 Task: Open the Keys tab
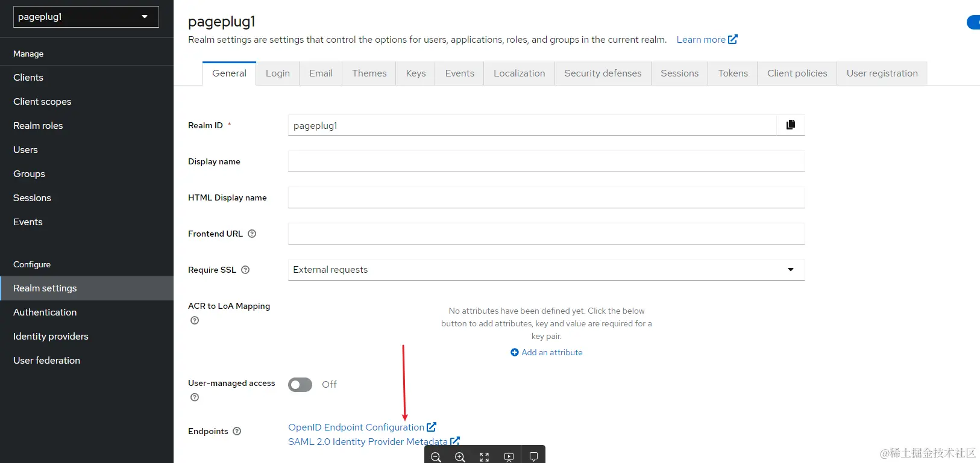tap(416, 73)
